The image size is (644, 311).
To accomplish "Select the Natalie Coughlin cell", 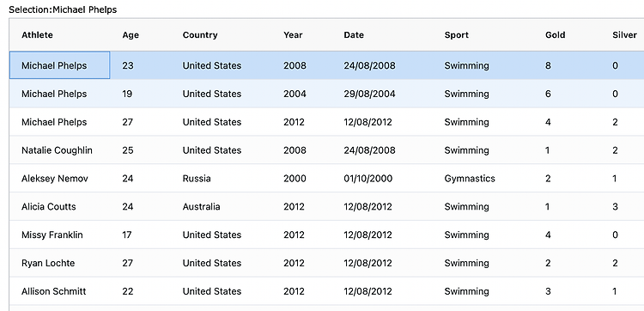I will [x=59, y=150].
